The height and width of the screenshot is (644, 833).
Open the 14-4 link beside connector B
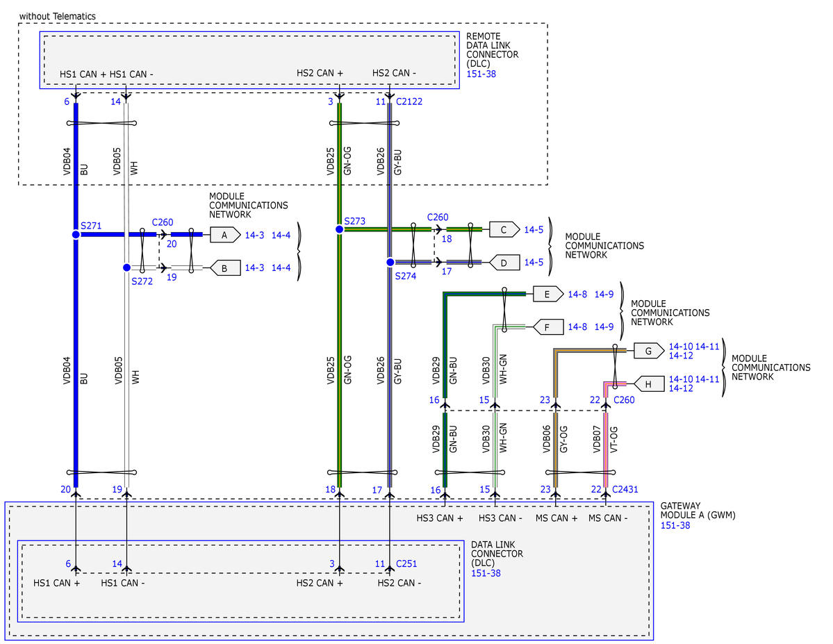tap(281, 268)
